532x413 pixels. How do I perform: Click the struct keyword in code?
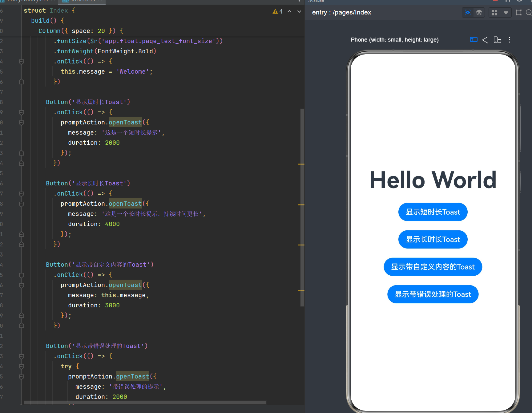click(34, 10)
